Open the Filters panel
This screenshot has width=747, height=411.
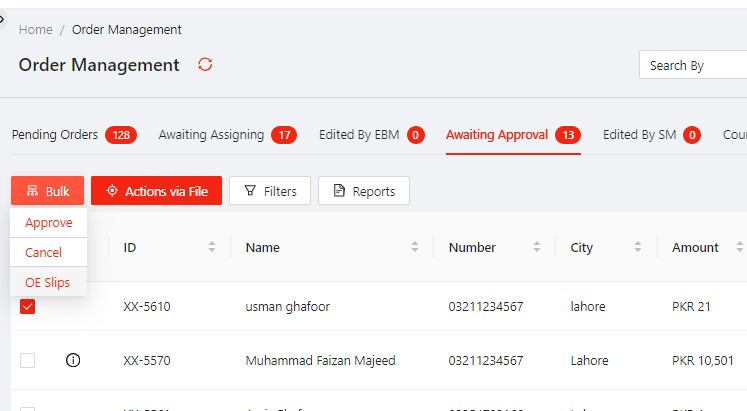pyautogui.click(x=270, y=191)
